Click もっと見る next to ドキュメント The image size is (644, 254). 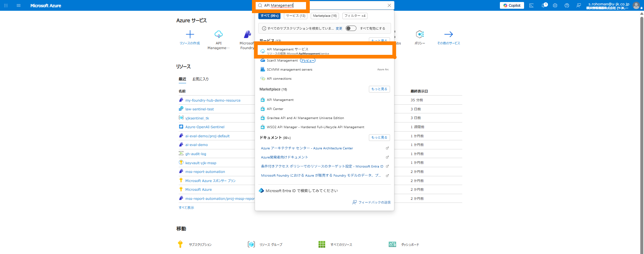(379, 138)
